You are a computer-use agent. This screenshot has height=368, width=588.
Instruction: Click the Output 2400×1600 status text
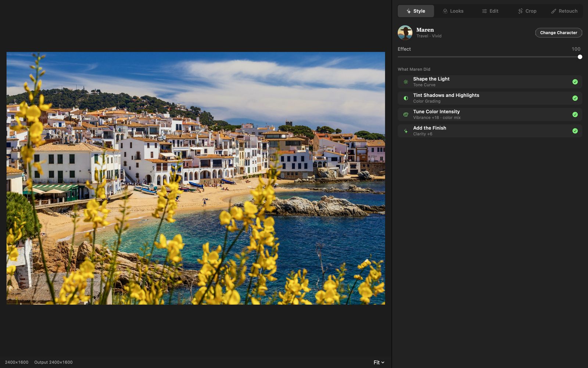point(53,362)
